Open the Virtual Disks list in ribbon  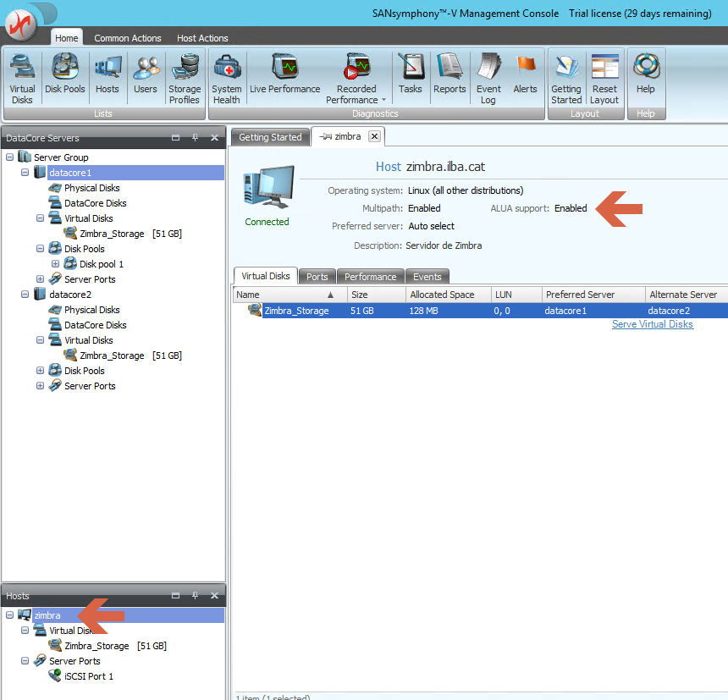click(22, 79)
